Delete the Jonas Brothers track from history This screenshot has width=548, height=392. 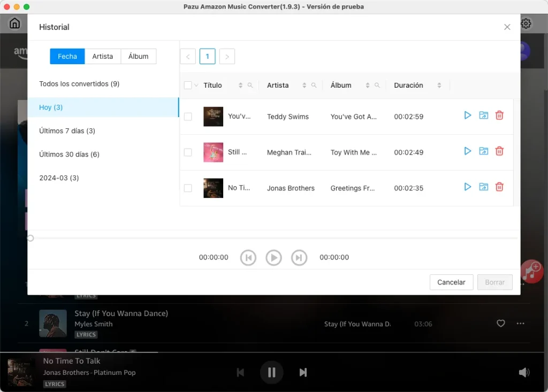[x=499, y=187]
